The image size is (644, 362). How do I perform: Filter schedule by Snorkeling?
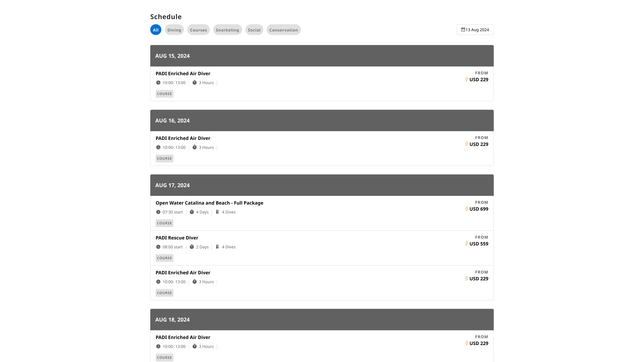[227, 30]
